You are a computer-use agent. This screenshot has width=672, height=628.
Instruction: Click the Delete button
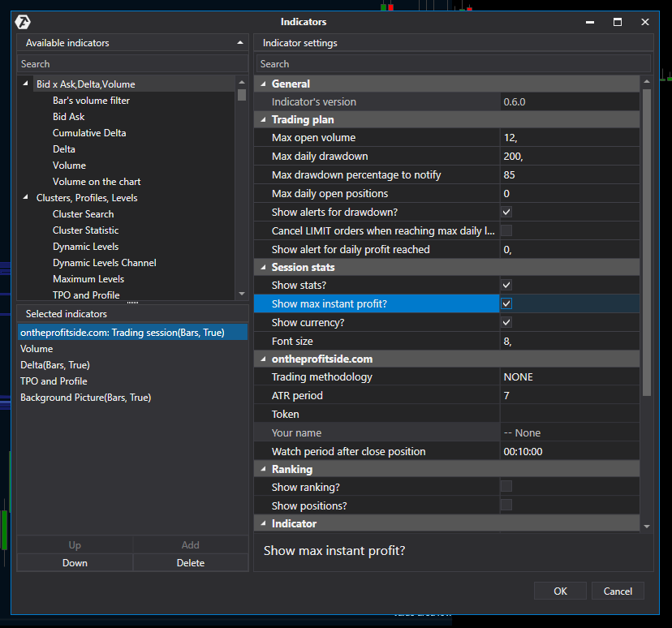(190, 563)
